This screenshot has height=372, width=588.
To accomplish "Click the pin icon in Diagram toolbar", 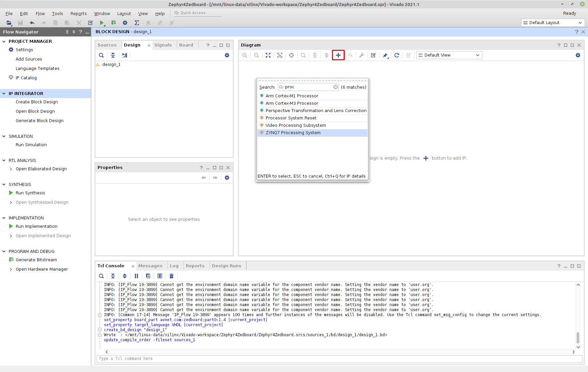I will 385,56.
